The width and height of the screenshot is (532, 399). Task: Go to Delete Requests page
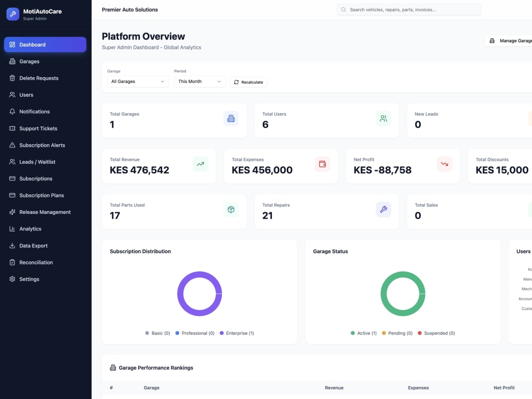pos(45,78)
